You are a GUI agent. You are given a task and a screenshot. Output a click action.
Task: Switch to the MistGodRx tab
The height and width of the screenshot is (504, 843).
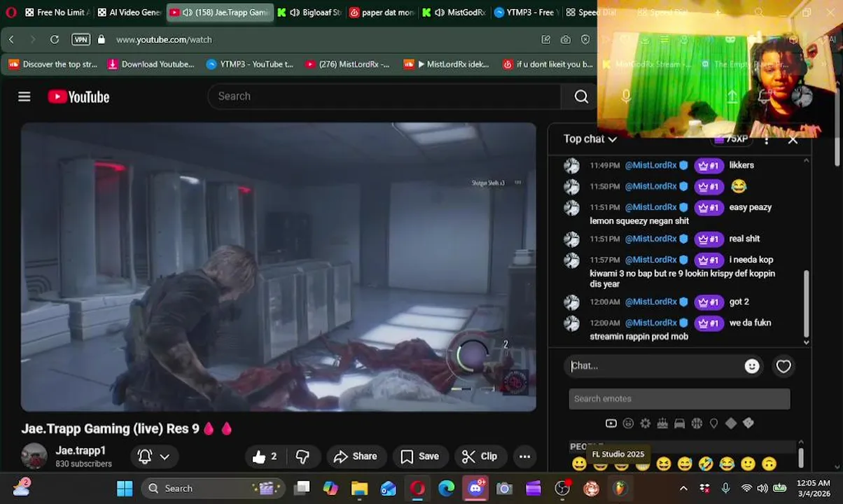pos(454,12)
